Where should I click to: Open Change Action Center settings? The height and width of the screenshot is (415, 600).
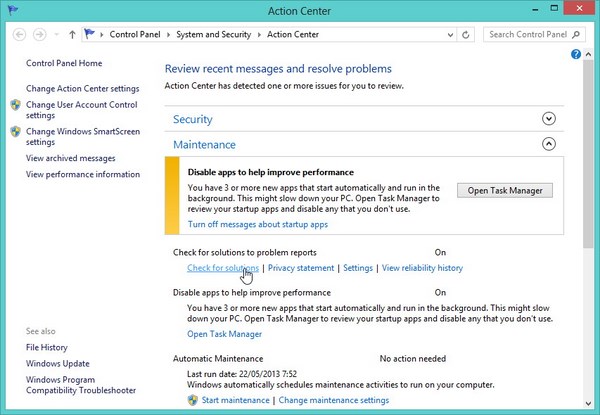pyautogui.click(x=83, y=88)
